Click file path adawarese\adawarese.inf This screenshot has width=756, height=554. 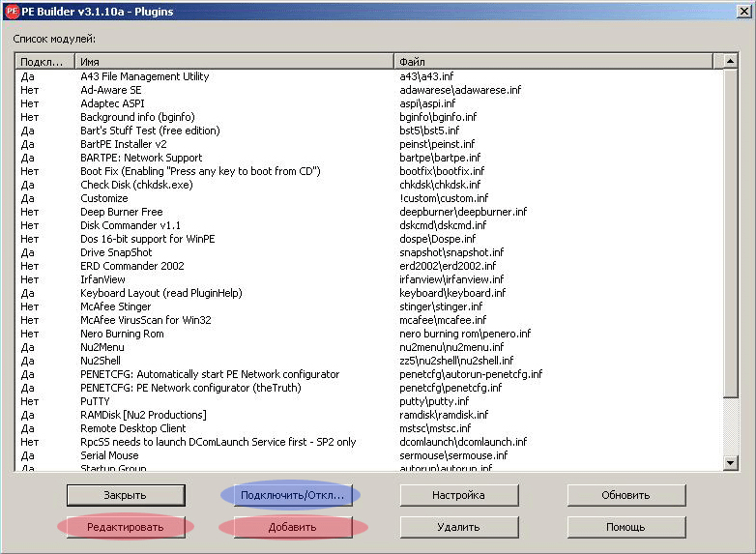click(x=460, y=90)
